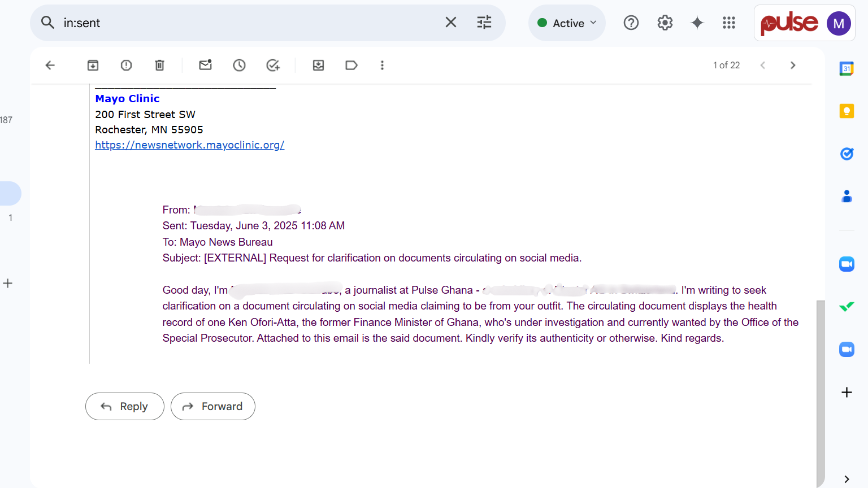
Task: Add this email to Tasks
Action: (273, 66)
